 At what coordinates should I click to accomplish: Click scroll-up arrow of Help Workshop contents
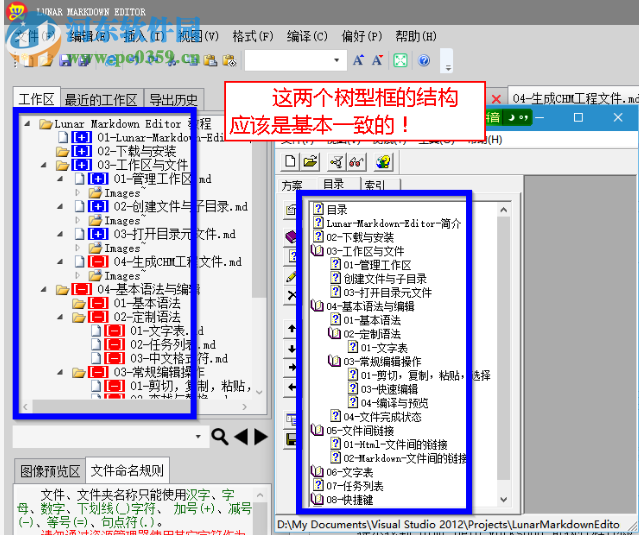pyautogui.click(x=504, y=210)
